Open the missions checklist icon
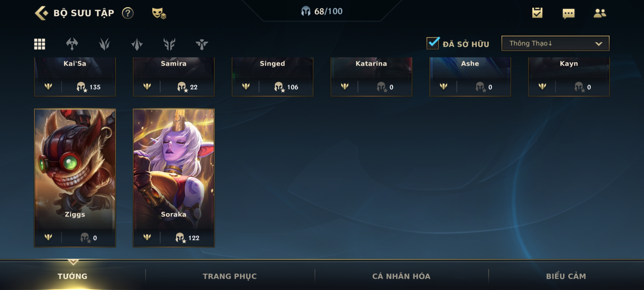Viewport: 644px width, 290px height. point(537,13)
